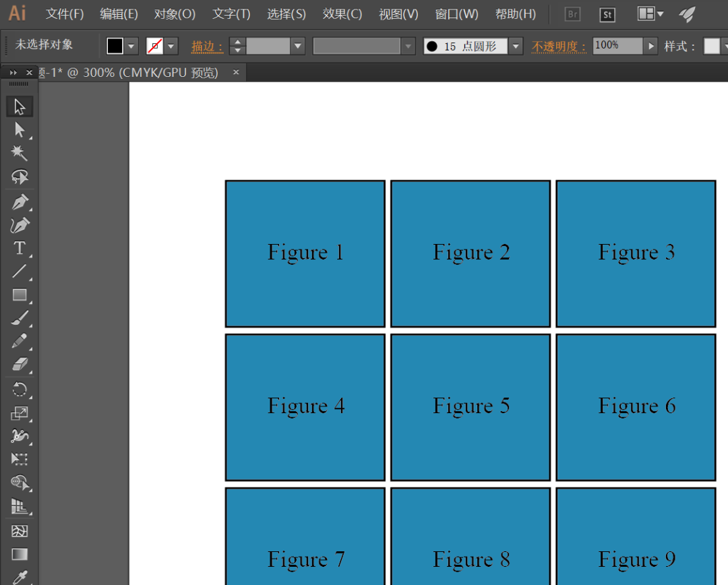Click the GPU performance rocket icon
The width and height of the screenshot is (728, 585).
click(x=687, y=14)
